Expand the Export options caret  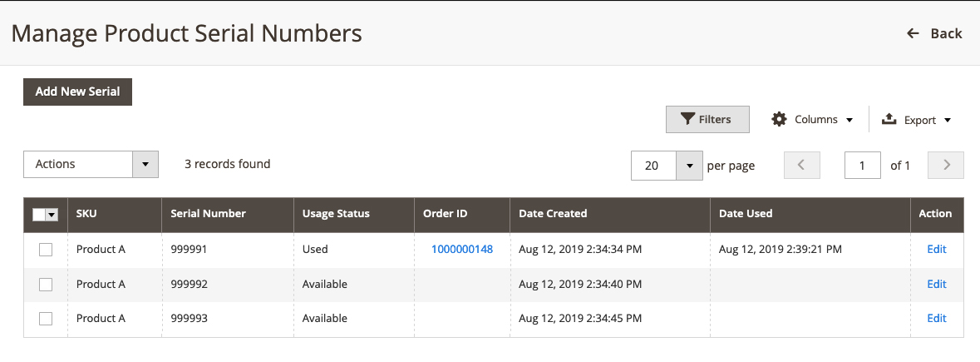pos(947,121)
